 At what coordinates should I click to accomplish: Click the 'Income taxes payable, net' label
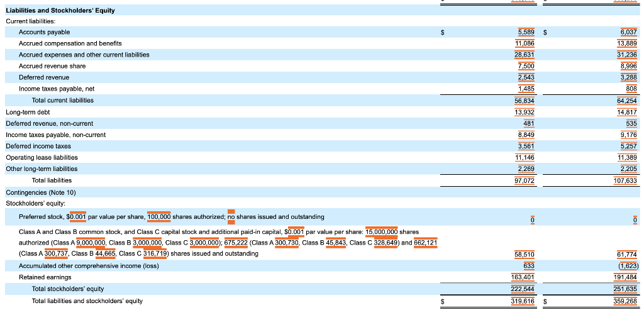click(57, 89)
